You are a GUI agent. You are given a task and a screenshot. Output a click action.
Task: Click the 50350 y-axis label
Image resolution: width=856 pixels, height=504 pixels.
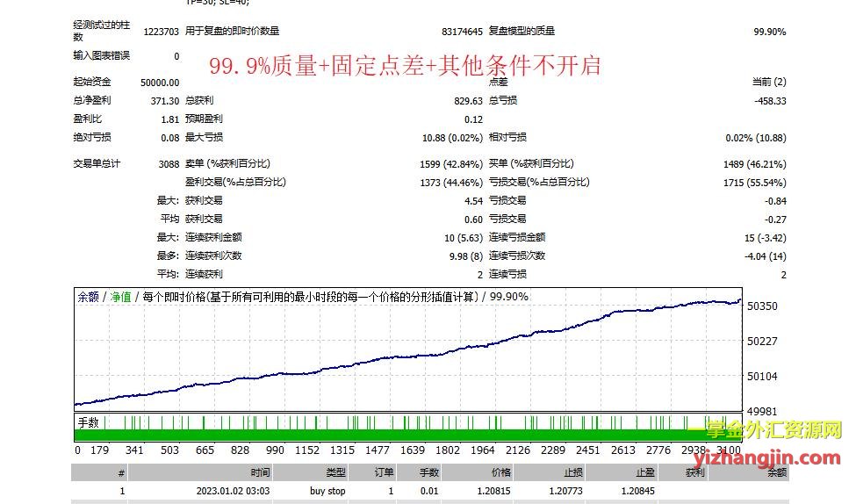(761, 306)
